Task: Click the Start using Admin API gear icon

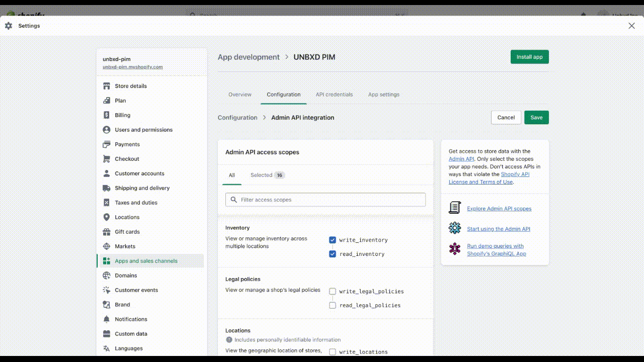Action: coord(455,228)
